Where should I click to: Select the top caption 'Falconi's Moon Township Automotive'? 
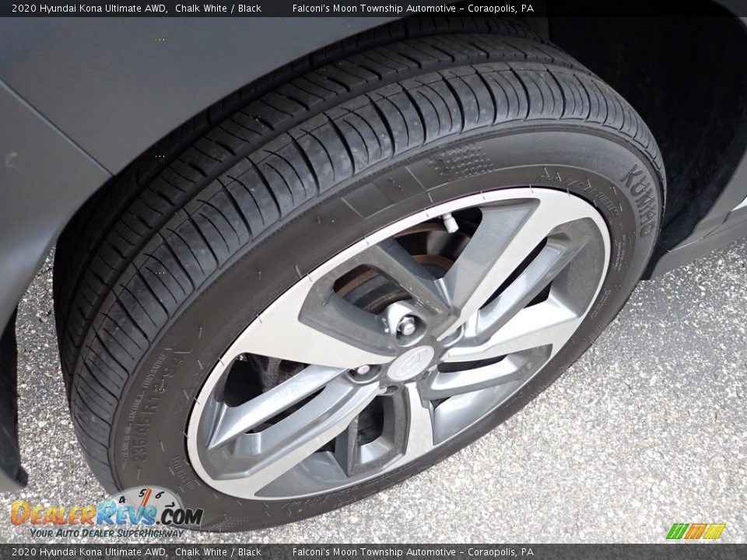pos(374,9)
